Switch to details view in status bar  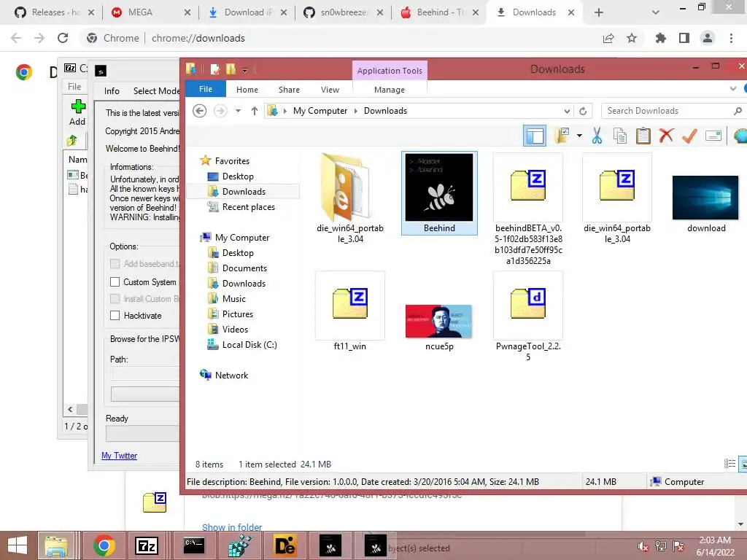729,464
